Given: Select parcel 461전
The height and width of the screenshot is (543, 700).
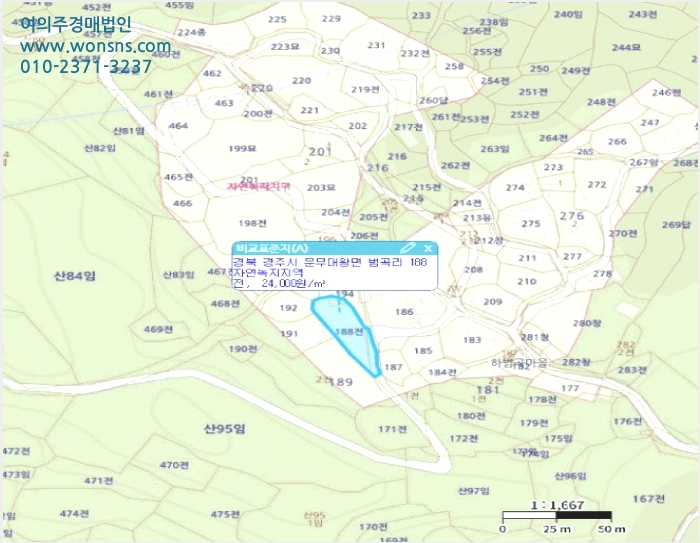Looking at the screenshot, I should click(158, 94).
